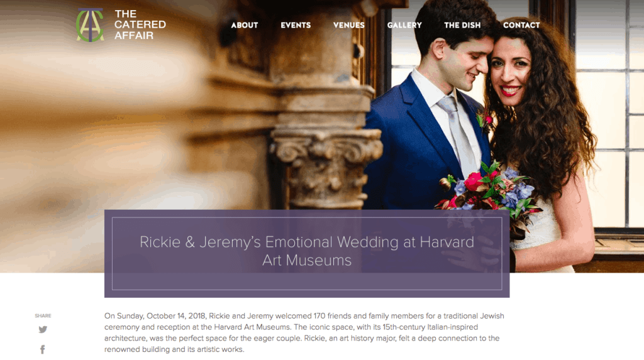This screenshot has height=360, width=644.
Task: Click the date October 14, 2018 in the article
Action: 176,316
